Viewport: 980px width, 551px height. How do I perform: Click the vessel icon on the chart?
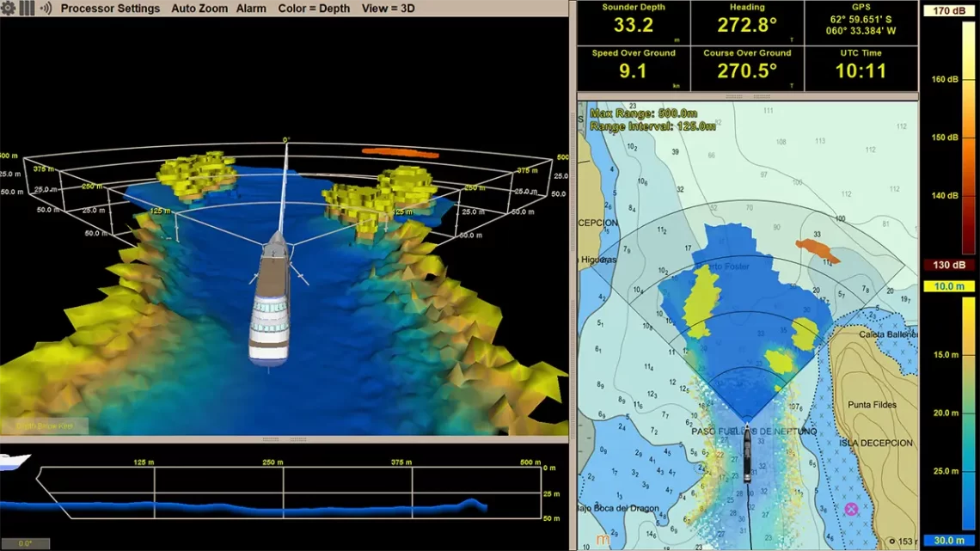747,453
